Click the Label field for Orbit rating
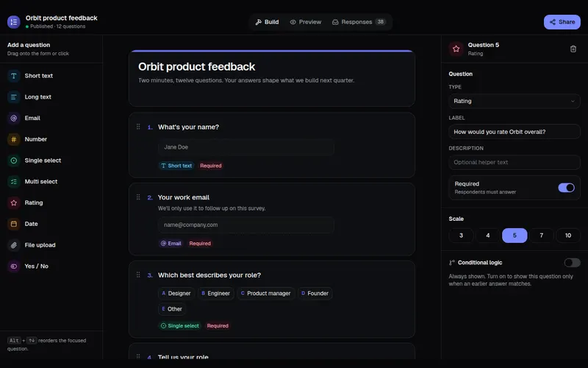 click(514, 132)
